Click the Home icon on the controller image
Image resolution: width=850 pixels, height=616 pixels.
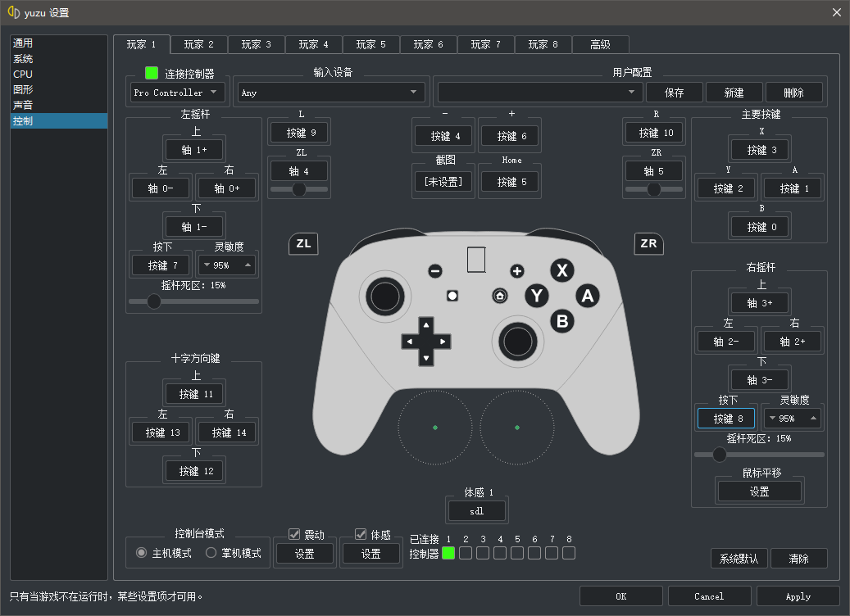500,296
